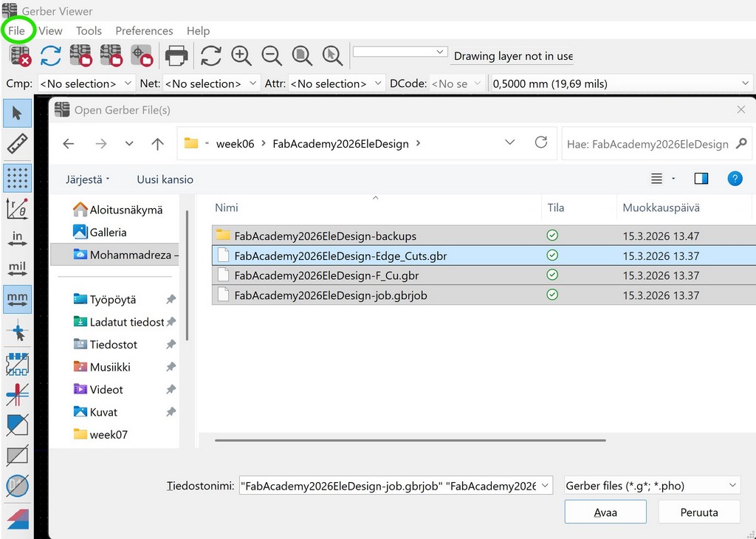This screenshot has height=539, width=756.
Task: Open the Help menu
Action: click(198, 31)
